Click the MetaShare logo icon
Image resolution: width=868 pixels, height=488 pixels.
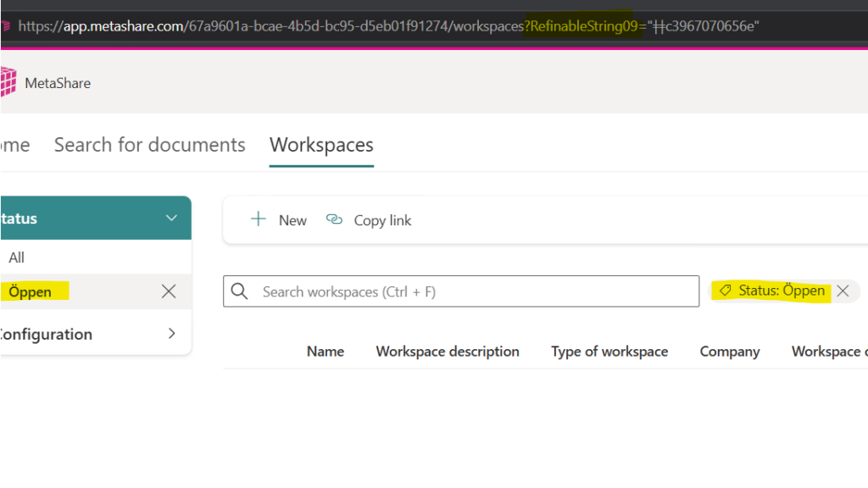tap(8, 81)
